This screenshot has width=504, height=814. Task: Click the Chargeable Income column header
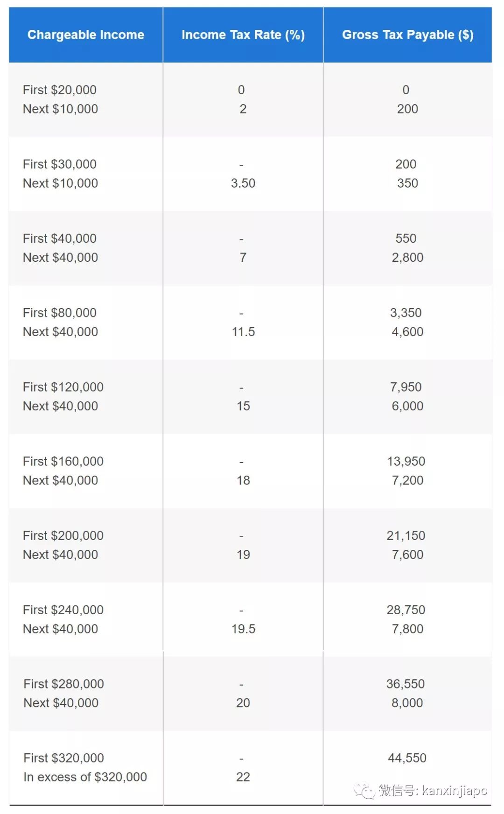click(x=86, y=35)
